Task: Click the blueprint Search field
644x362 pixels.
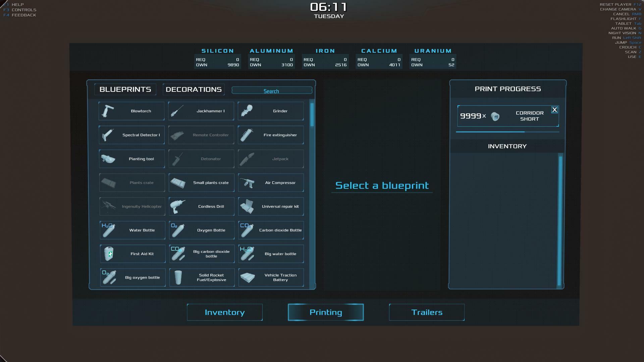Action: coord(272,91)
